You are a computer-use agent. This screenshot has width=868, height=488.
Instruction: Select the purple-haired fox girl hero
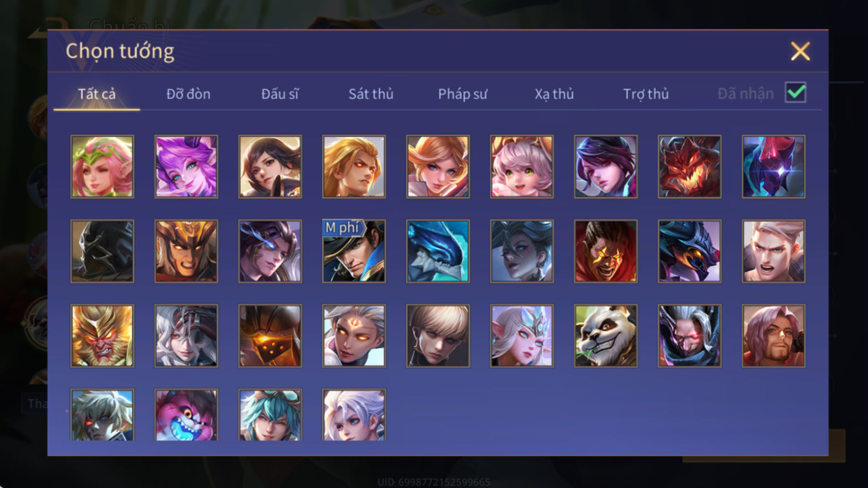point(186,167)
